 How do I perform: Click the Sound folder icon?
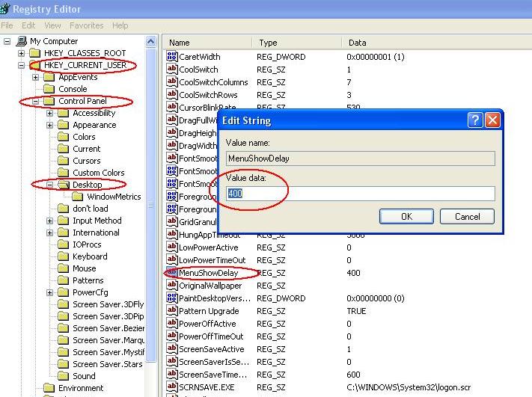(x=63, y=375)
